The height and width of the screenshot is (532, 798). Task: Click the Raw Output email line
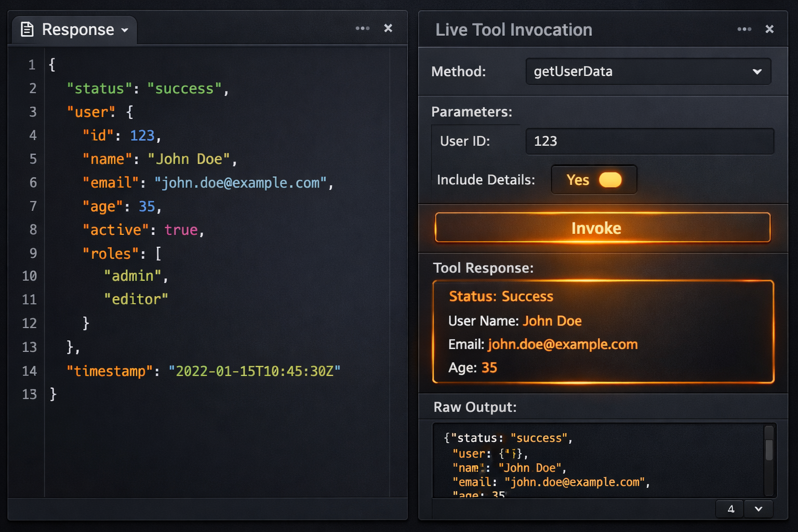(551, 482)
